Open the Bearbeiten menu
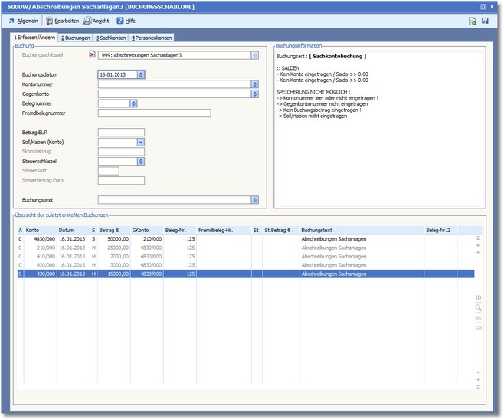 point(61,21)
